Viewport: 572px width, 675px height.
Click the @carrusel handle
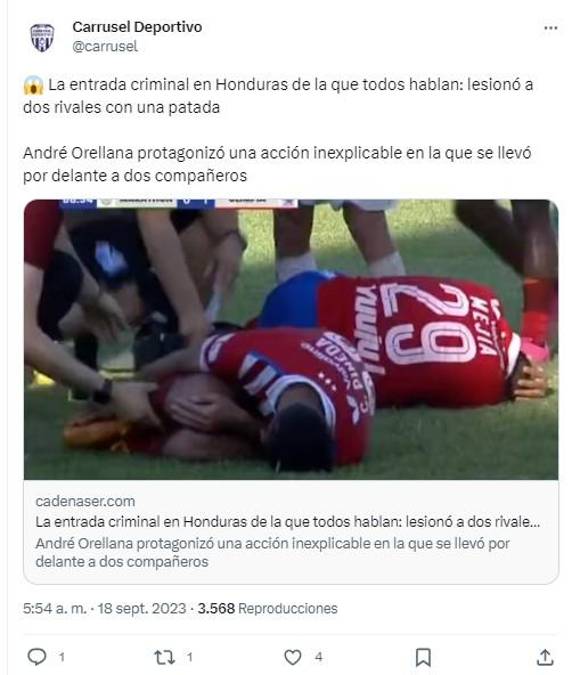[x=105, y=46]
